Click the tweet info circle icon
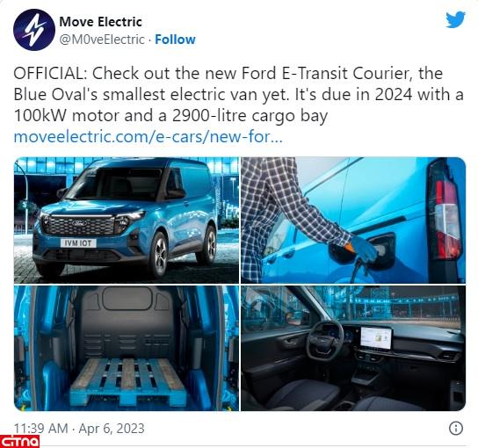 pyautogui.click(x=456, y=428)
